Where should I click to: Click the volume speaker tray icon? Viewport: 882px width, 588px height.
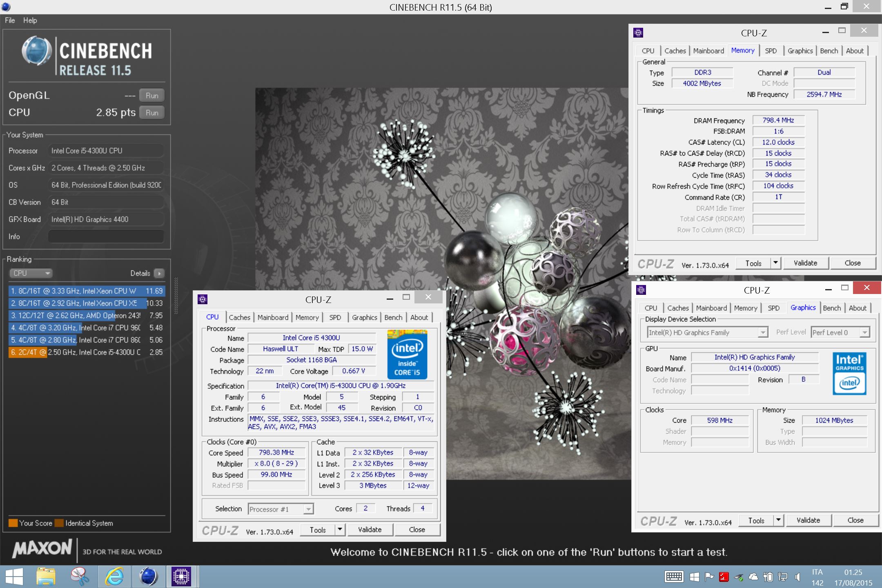coord(797,577)
